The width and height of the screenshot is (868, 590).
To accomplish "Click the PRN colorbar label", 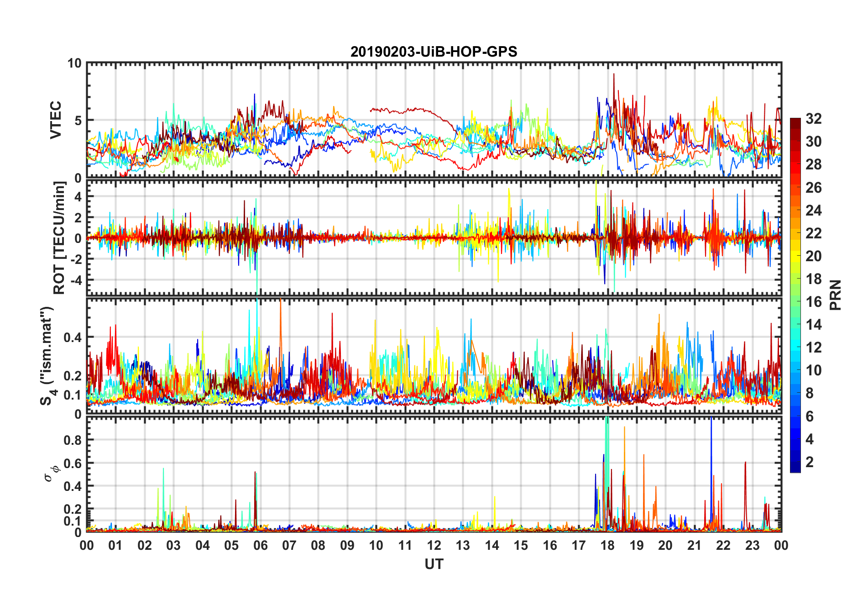I will point(835,295).
